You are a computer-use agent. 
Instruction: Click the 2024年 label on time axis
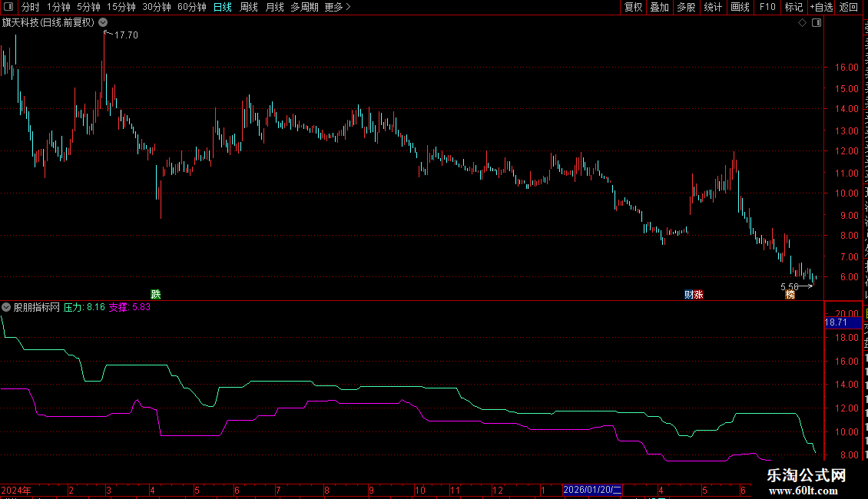pyautogui.click(x=16, y=490)
